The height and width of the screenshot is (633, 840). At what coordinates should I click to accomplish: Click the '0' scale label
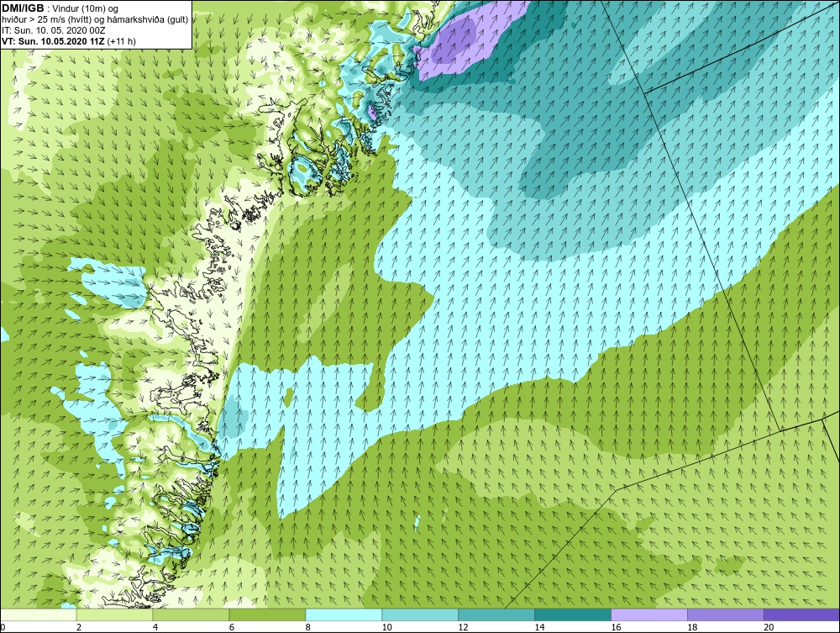(x=3, y=626)
